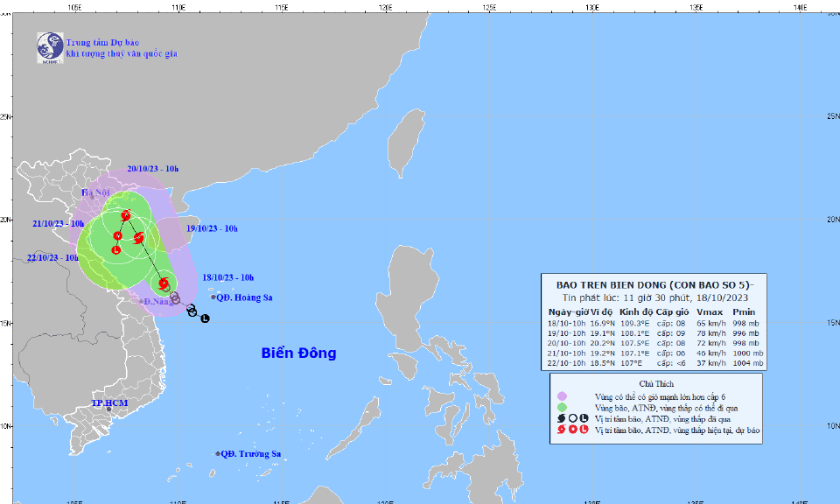
Task: Click the '46 km/h' table cell
Action: pos(711,353)
